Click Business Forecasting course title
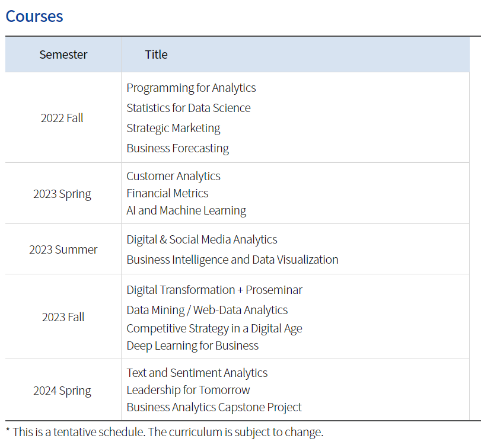 (x=177, y=148)
